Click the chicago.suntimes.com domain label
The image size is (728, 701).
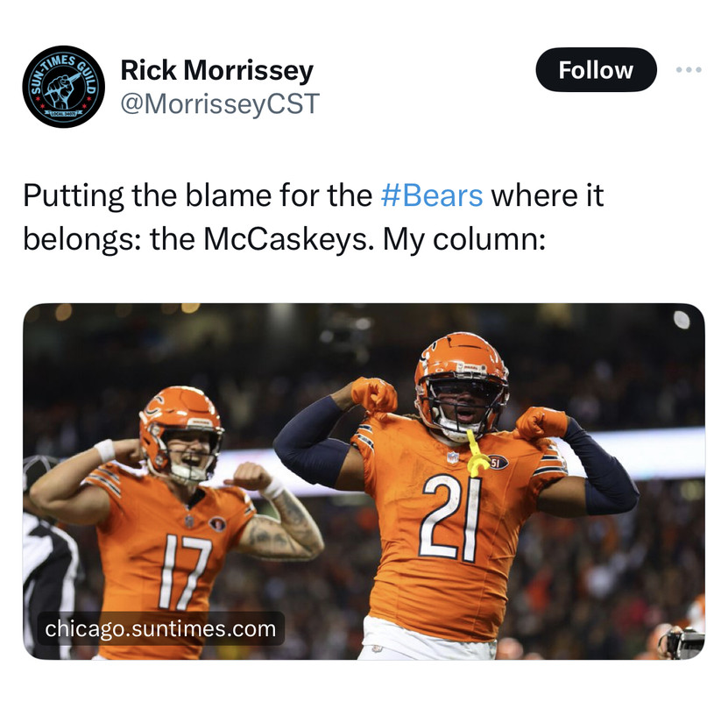(x=160, y=629)
